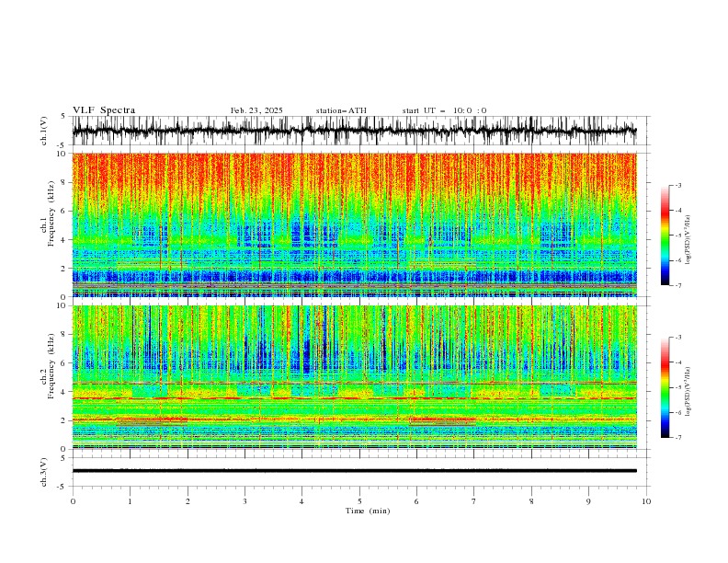Click the "Time (min)" axis label
Image resolution: width=728 pixels, height=563 pixels.
[368, 511]
